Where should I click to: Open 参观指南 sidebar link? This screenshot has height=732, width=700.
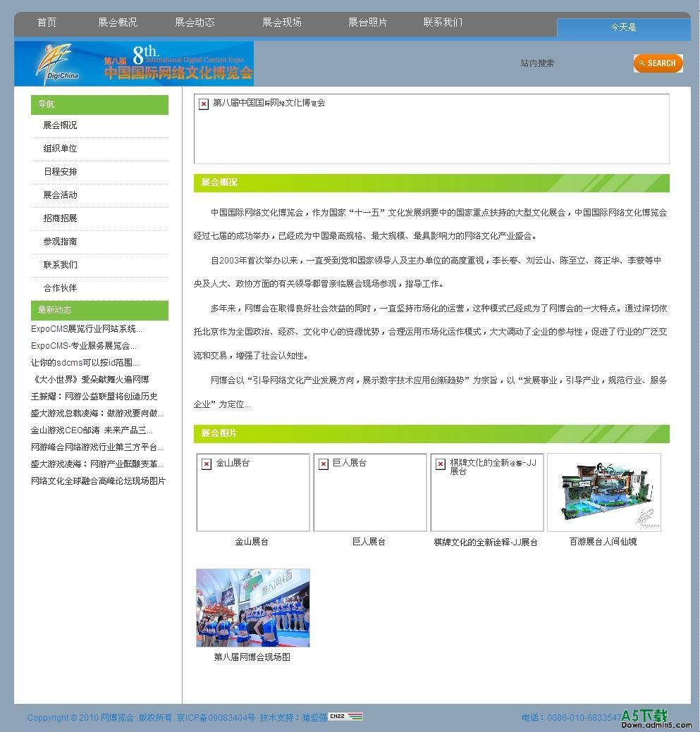(60, 242)
